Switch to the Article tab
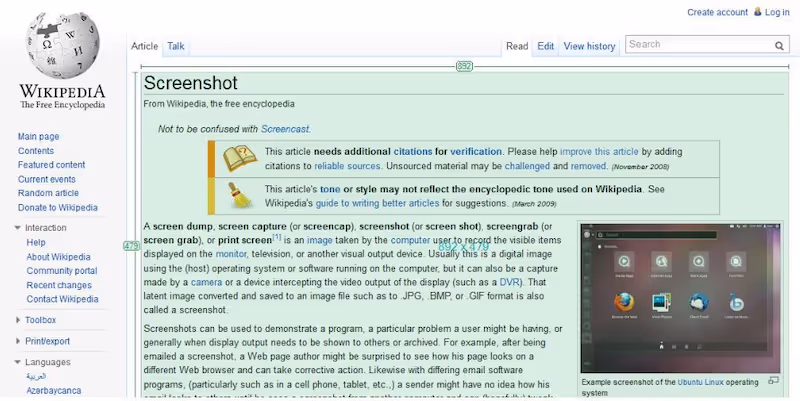 tap(144, 46)
